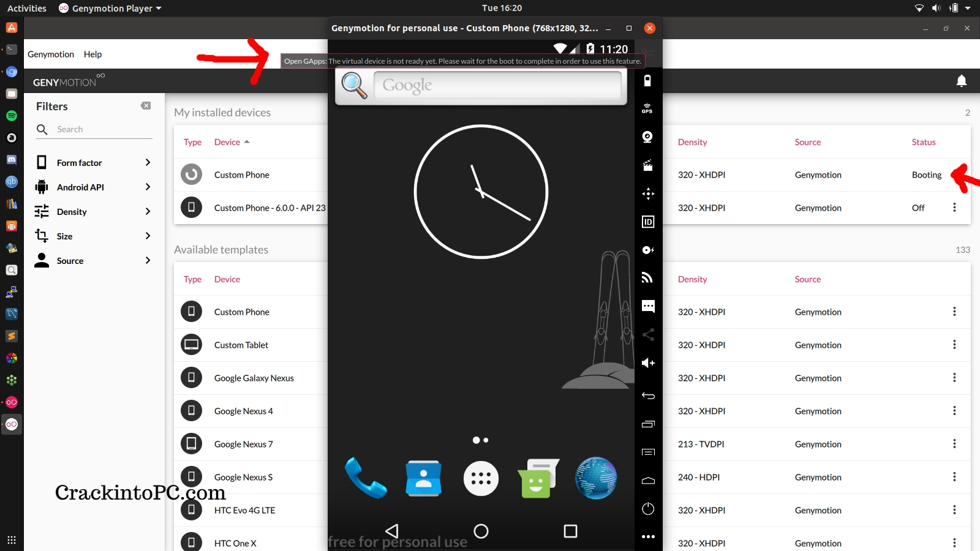Sort installed devices by Source column
Viewport: 980px width, 551px height.
(808, 142)
